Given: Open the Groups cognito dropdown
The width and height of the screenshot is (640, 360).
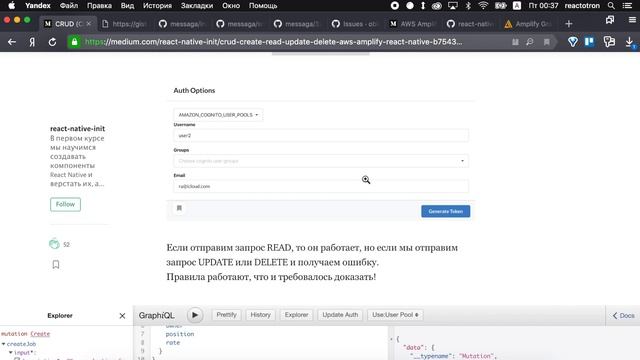Looking at the screenshot, I should point(321,161).
